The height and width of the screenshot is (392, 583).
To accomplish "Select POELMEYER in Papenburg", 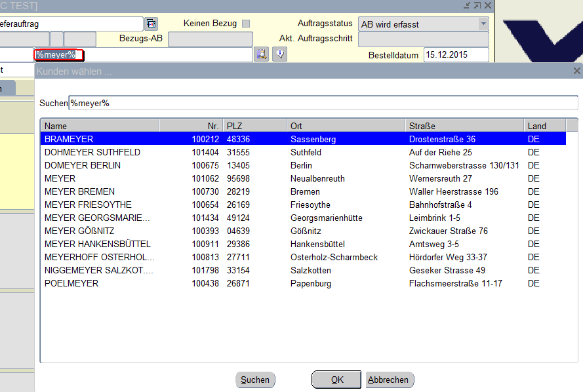I will click(x=71, y=283).
